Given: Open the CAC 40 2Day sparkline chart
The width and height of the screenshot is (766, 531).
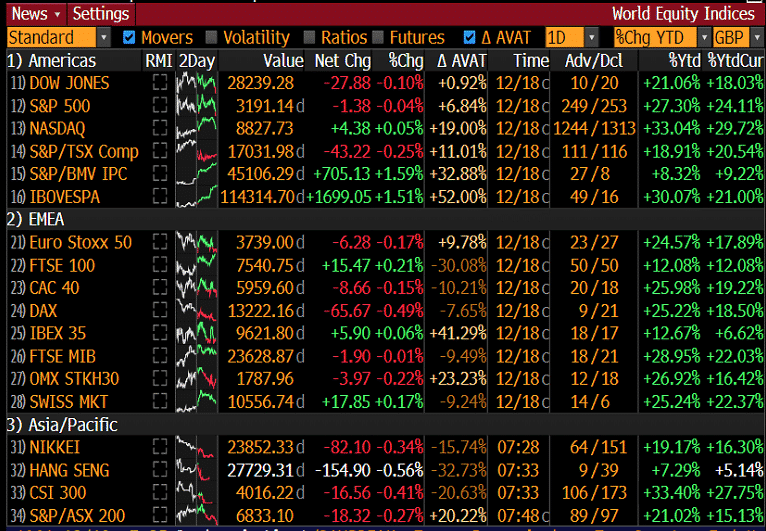Looking at the screenshot, I should coord(196,287).
